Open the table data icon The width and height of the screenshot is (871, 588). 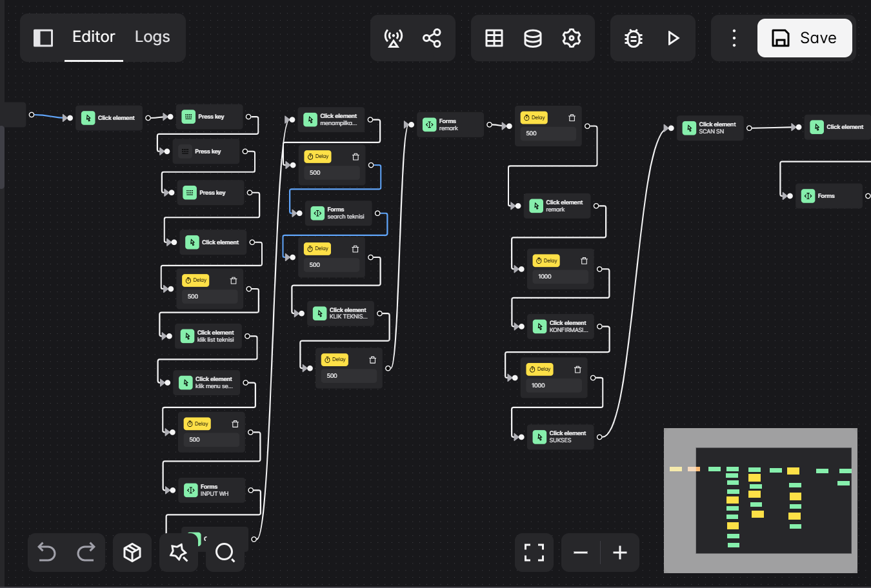[494, 38]
